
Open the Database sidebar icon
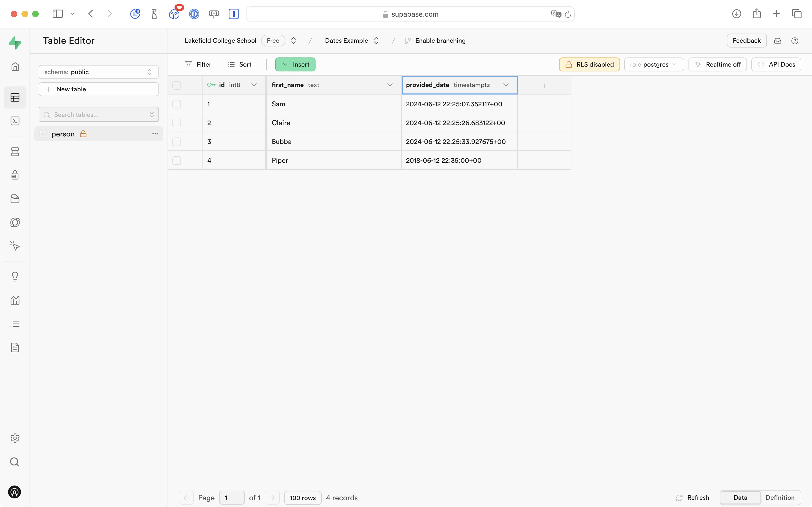(15, 152)
